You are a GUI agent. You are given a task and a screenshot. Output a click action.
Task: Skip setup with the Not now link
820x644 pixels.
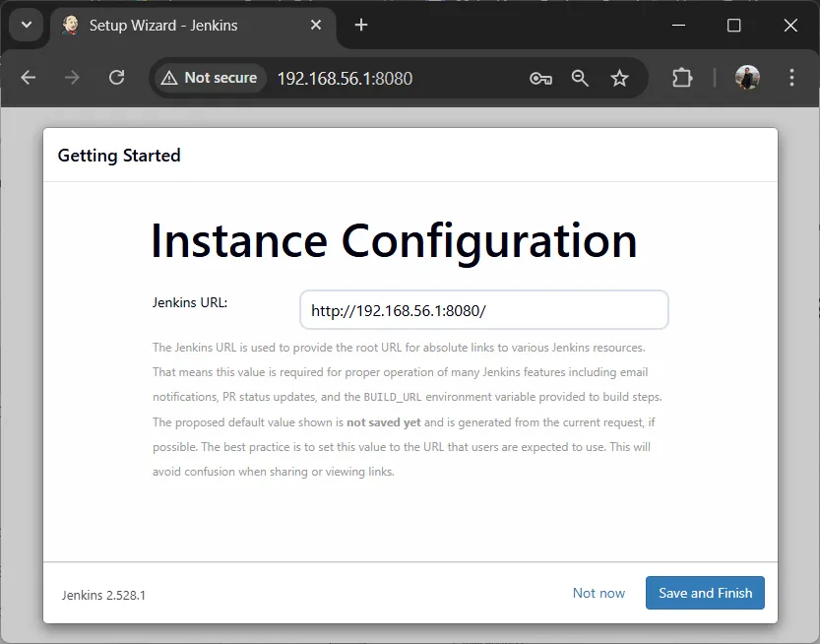(599, 593)
